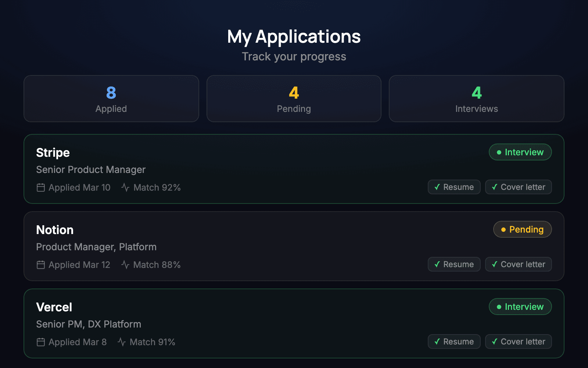
Task: Click Notion's Cover letter button
Action: tap(518, 264)
